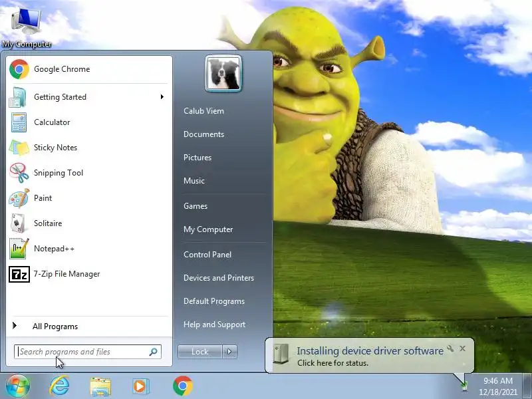The width and height of the screenshot is (532, 399).
Task: Click the 'Paint' text label
Action: tap(43, 198)
